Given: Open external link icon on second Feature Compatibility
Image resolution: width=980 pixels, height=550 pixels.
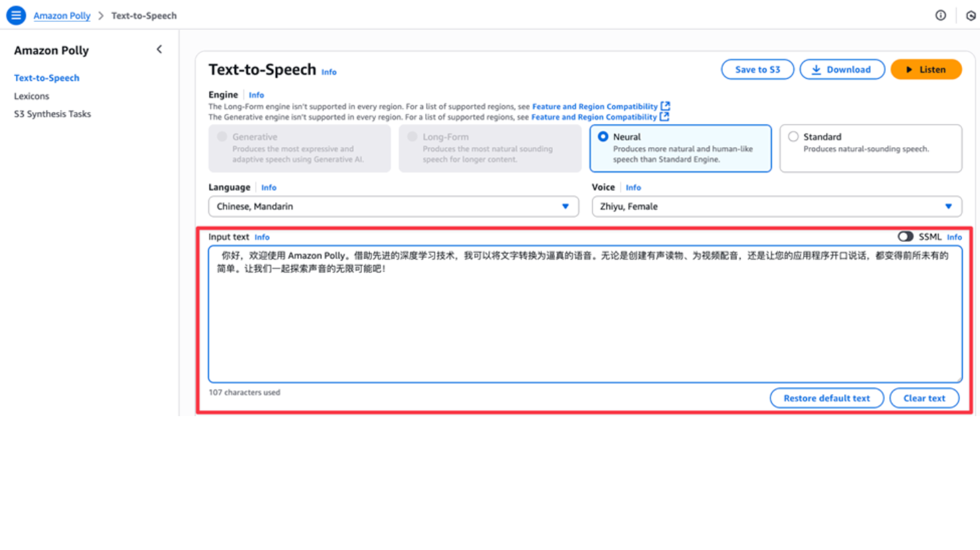Looking at the screenshot, I should click(x=664, y=117).
